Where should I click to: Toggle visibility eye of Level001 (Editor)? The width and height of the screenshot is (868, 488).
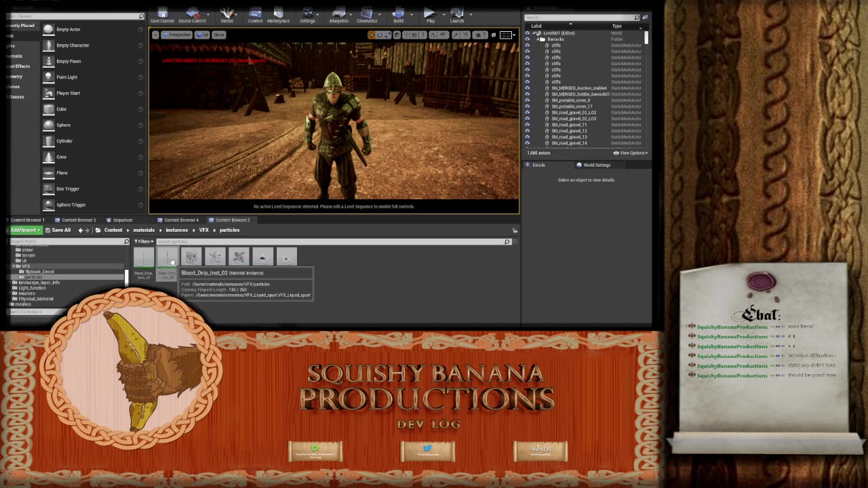pyautogui.click(x=528, y=33)
